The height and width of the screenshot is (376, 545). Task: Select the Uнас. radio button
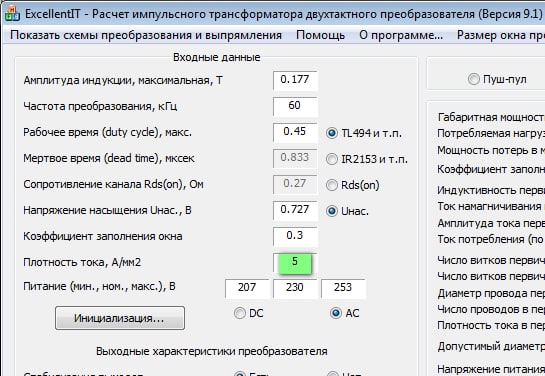tap(347, 211)
